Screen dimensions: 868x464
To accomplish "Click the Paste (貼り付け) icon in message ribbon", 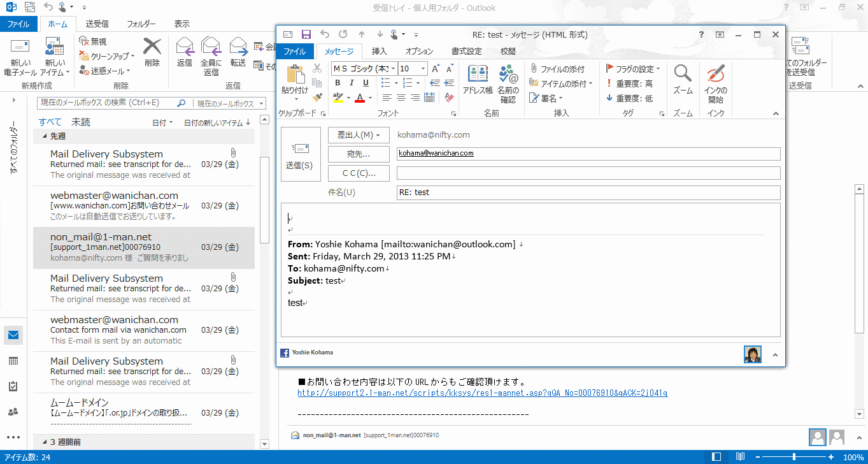I will point(295,75).
